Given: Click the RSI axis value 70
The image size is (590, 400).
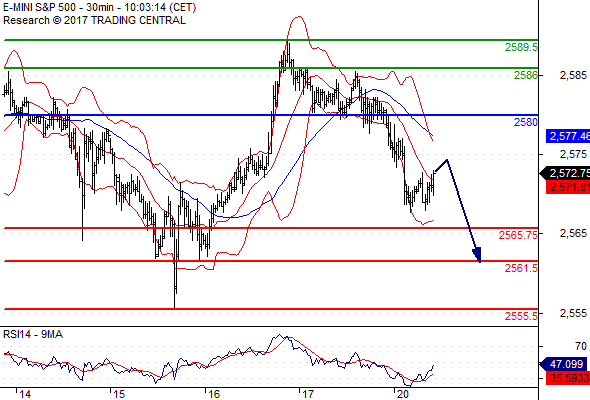Looking at the screenshot, I should pyautogui.click(x=581, y=346).
